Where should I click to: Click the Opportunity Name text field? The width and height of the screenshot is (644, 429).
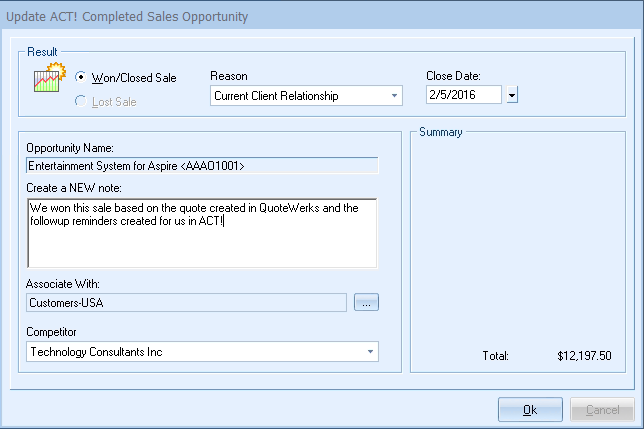pyautogui.click(x=202, y=166)
